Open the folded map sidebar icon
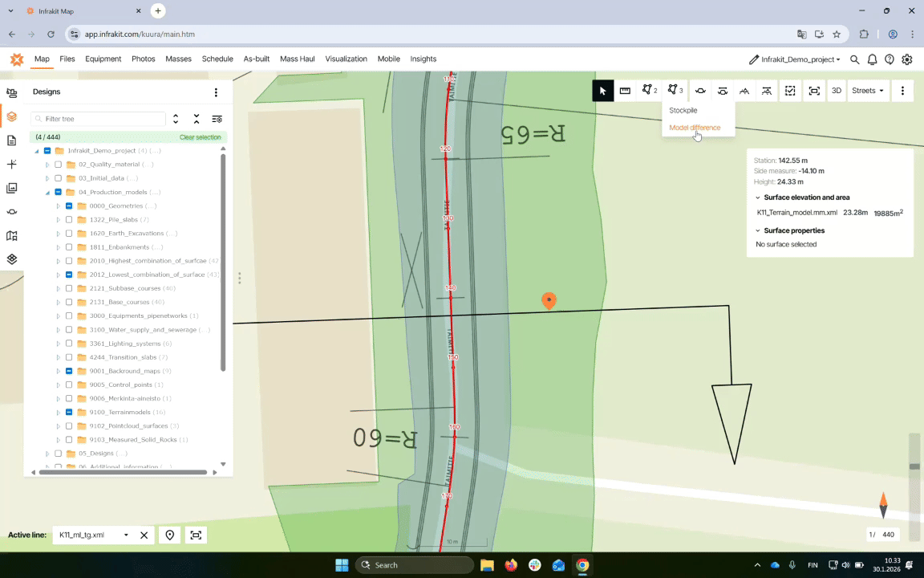Screen dimensions: 924x578 tap(11, 236)
